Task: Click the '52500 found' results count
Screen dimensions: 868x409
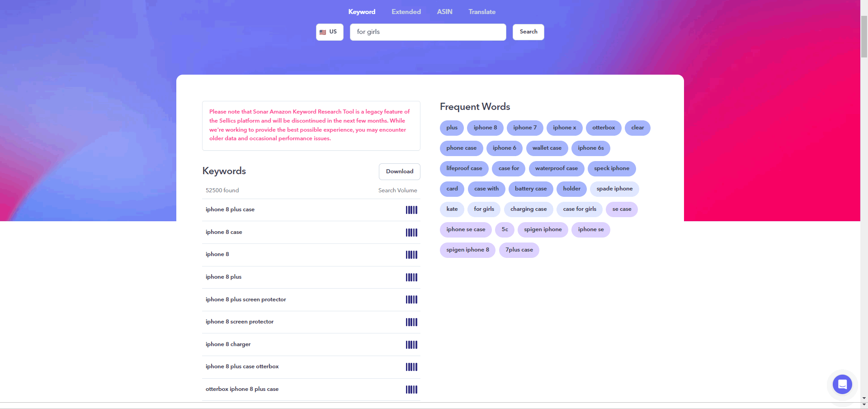Action: pyautogui.click(x=222, y=190)
